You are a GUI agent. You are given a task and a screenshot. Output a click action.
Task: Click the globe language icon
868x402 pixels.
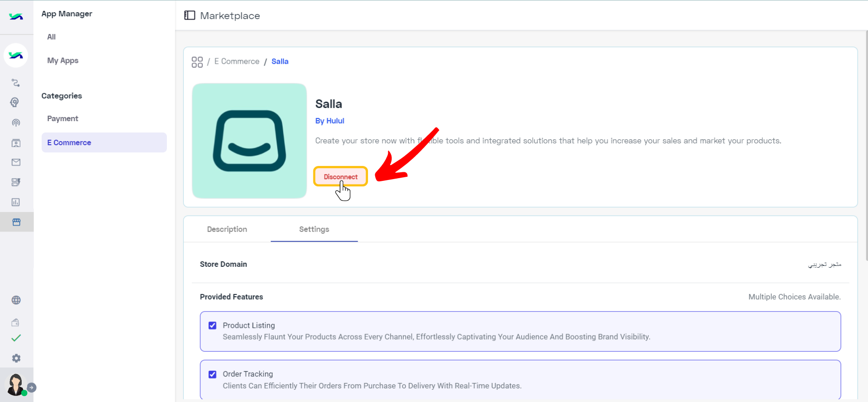[x=16, y=300]
